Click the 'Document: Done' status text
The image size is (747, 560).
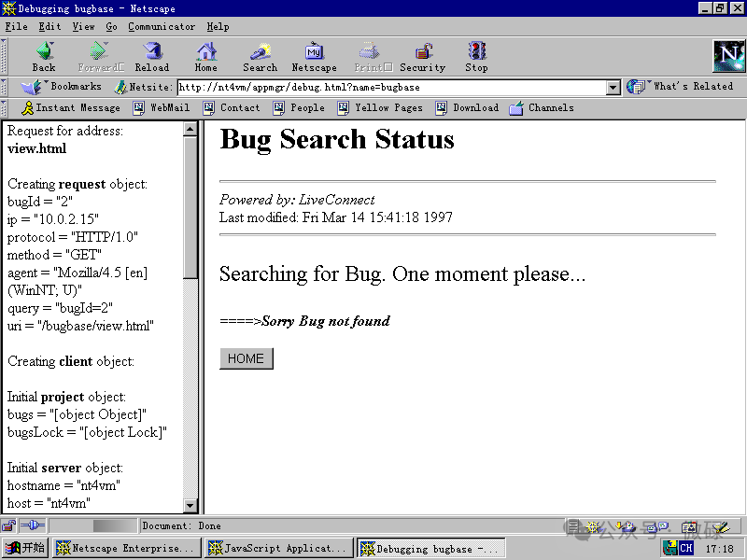tap(181, 525)
